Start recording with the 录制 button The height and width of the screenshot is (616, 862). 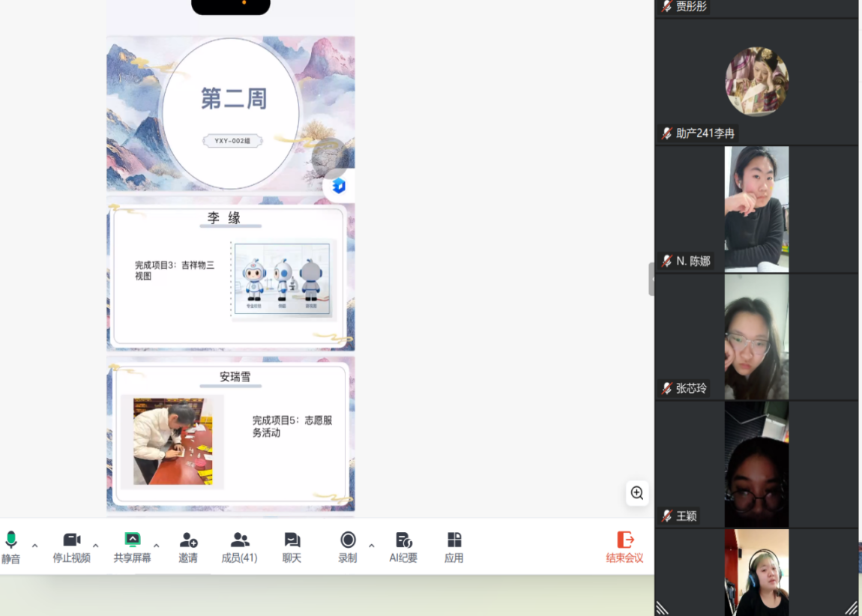(x=348, y=547)
